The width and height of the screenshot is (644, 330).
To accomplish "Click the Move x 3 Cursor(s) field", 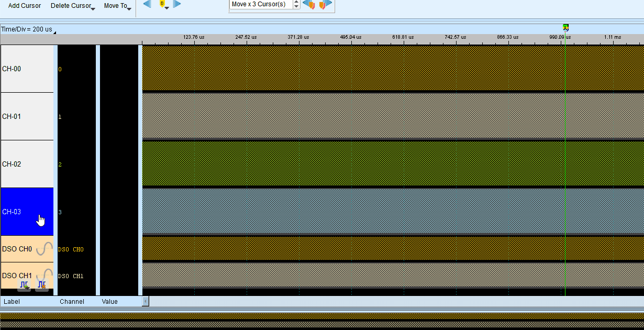I will coord(261,4).
